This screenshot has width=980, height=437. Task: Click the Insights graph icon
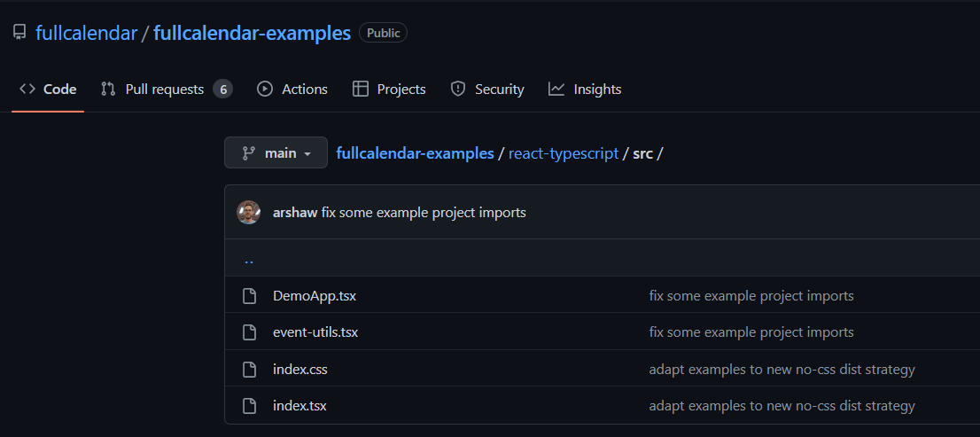(x=556, y=89)
